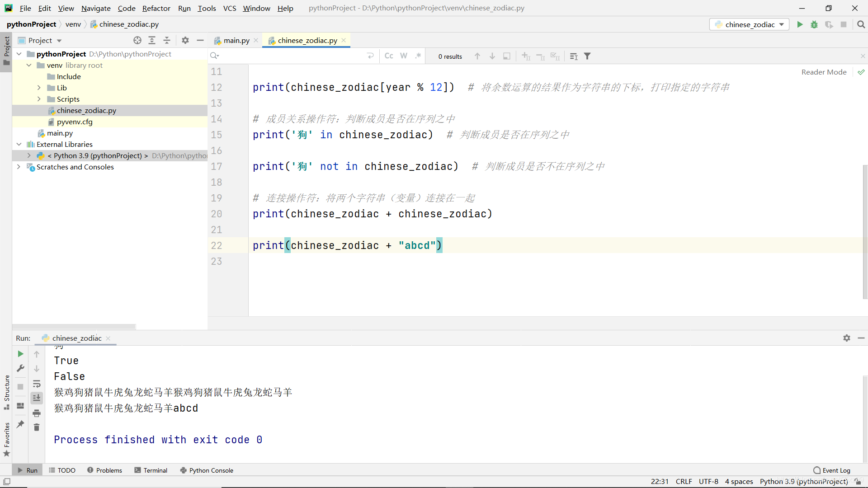Select all occurrences icon in search bar

pos(555,56)
